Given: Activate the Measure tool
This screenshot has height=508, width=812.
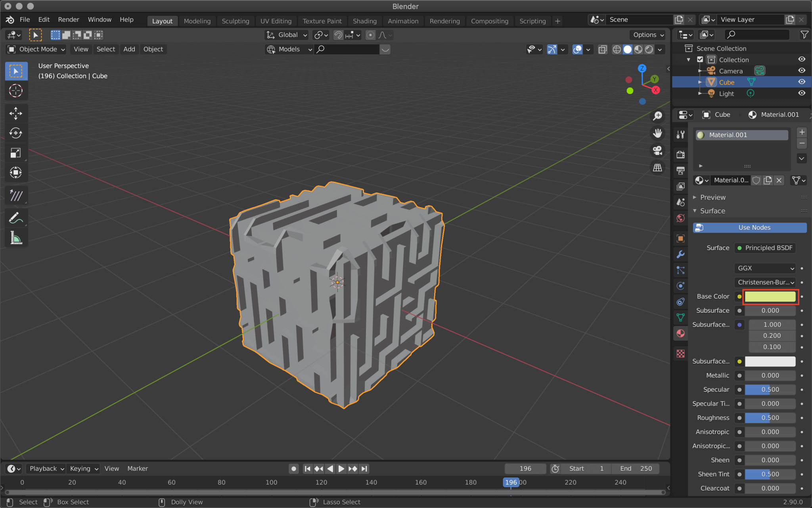Looking at the screenshot, I should (x=16, y=237).
